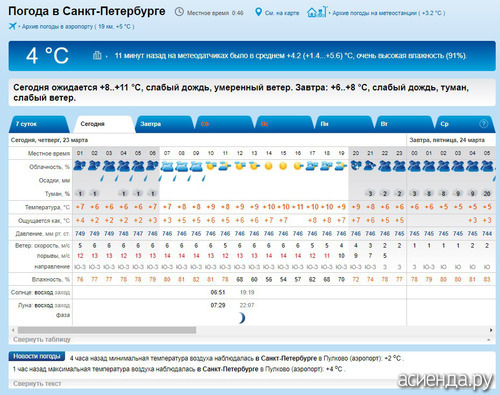Click the sensor building icon in blue banner
Screen dimensions: 500x395
[97, 55]
